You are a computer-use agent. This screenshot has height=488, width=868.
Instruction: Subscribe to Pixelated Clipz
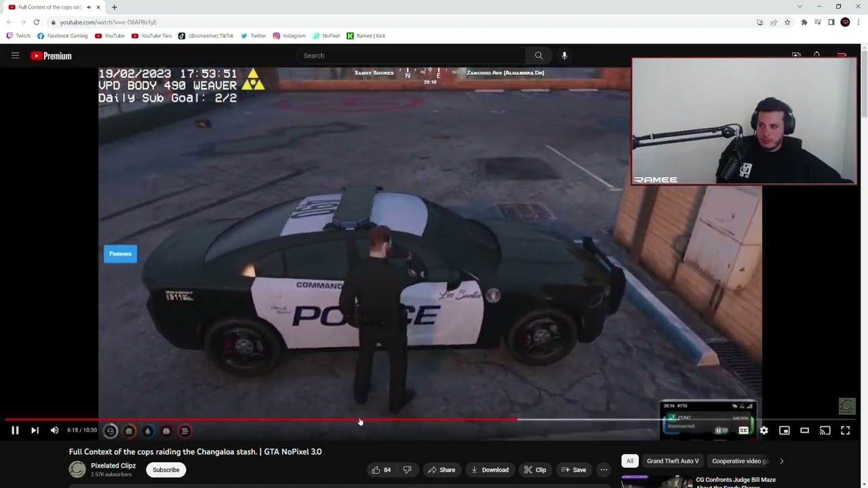pos(166,470)
